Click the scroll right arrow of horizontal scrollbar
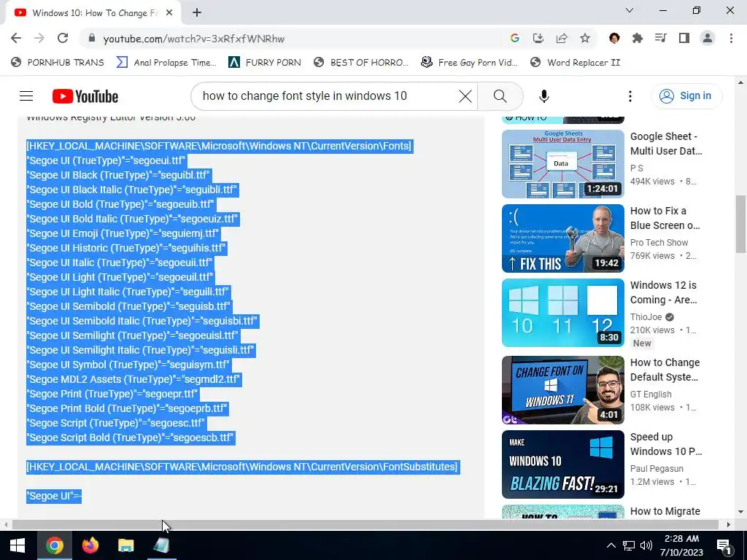The width and height of the screenshot is (747, 560). 729,524
